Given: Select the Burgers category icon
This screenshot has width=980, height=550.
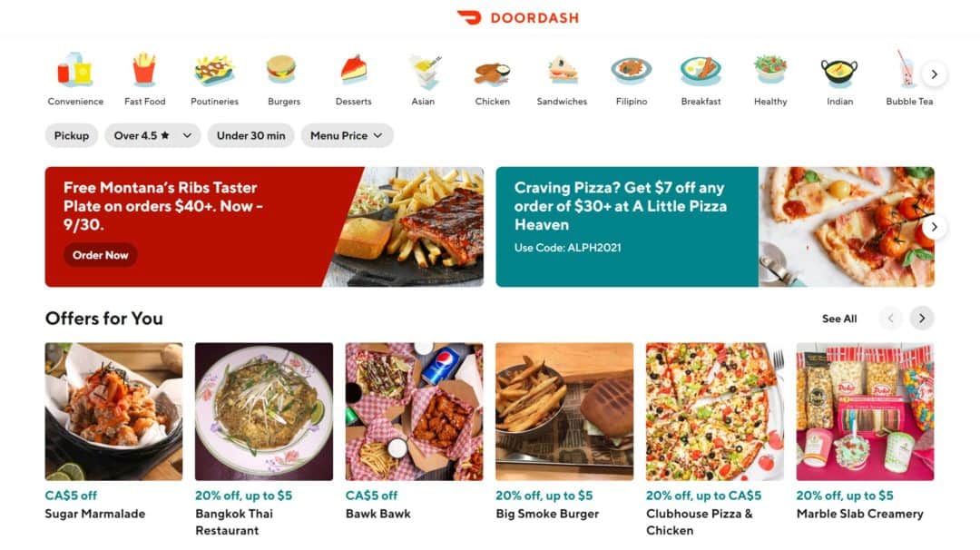Looking at the screenshot, I should coord(281,69).
